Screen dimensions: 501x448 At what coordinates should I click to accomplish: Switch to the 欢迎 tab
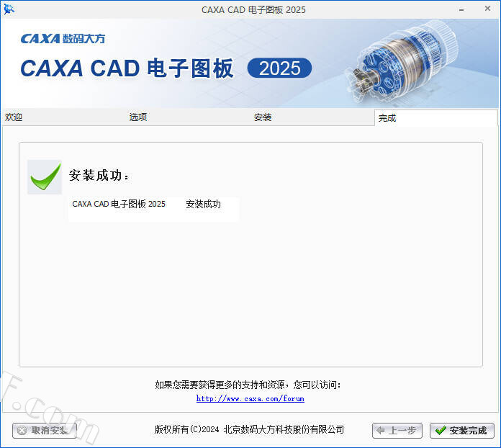pos(14,117)
